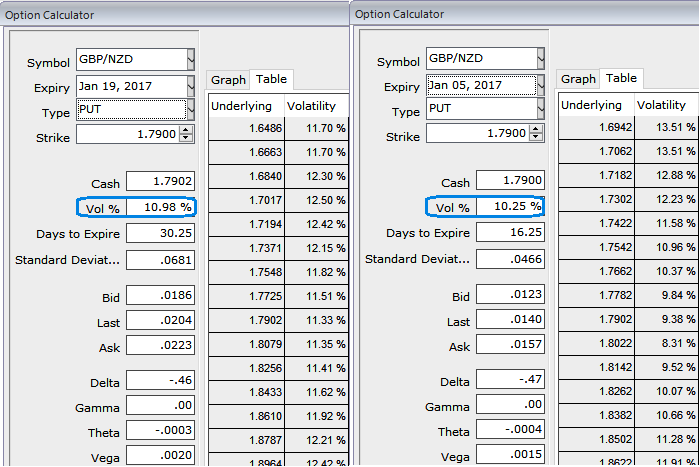Select underlying 1.8022 cell
This screenshot has height=467, width=700.
coord(596,343)
